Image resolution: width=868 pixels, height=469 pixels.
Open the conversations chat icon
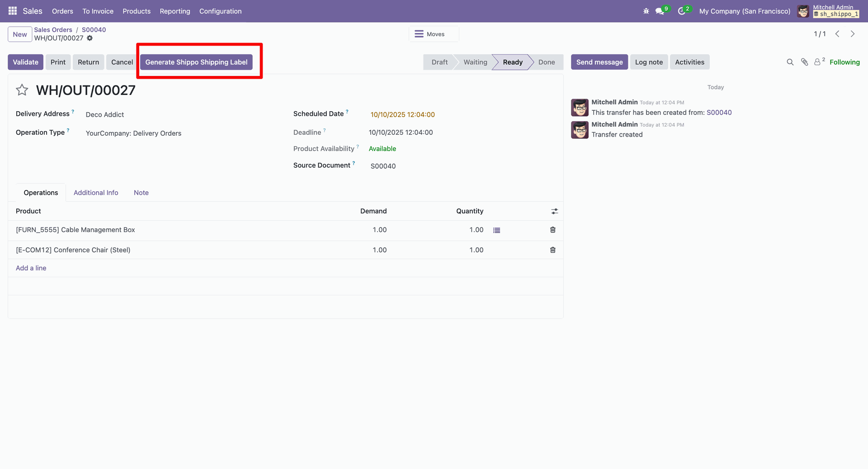[660, 11]
